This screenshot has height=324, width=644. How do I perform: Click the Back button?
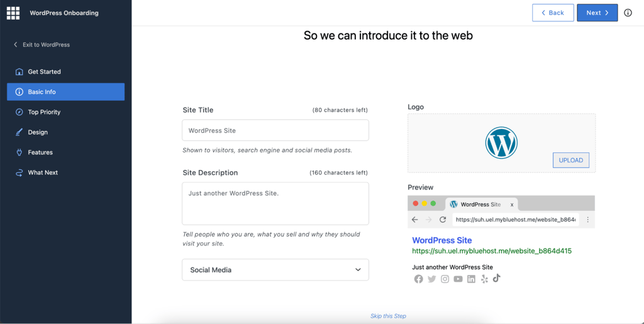pyautogui.click(x=553, y=13)
